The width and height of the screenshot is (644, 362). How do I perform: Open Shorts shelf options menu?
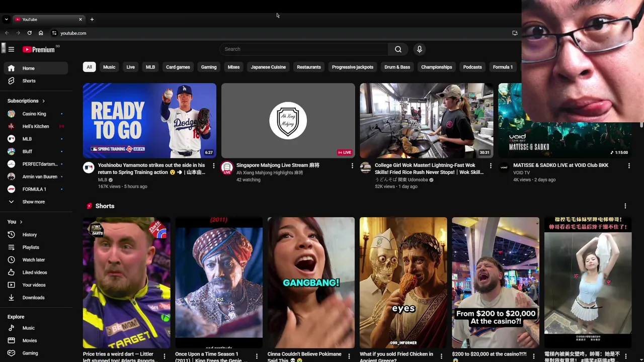[x=625, y=206]
